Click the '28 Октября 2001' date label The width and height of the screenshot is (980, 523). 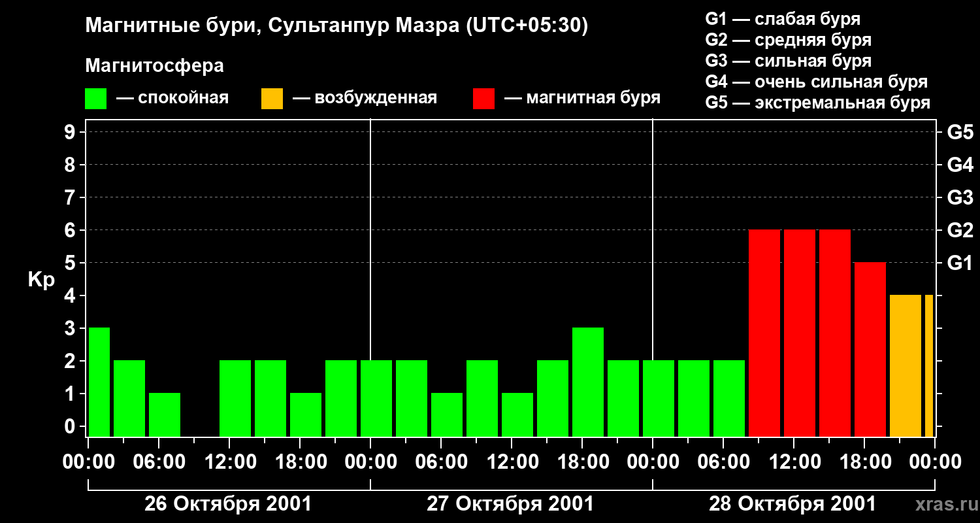(792, 504)
